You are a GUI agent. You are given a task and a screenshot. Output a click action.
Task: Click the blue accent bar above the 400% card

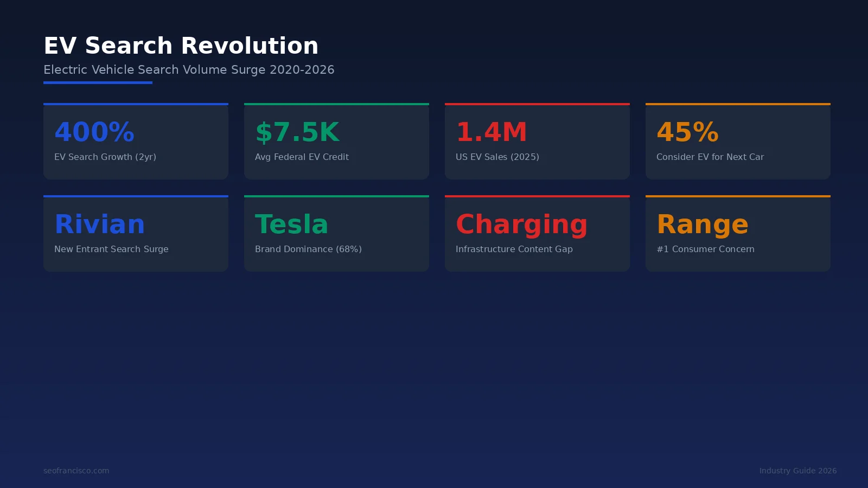136,103
